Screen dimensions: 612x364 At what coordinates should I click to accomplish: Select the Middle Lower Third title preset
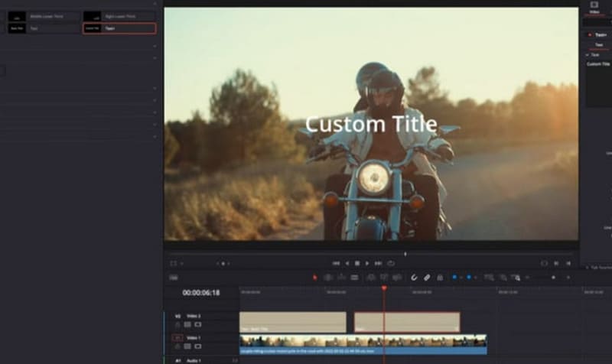(44, 16)
